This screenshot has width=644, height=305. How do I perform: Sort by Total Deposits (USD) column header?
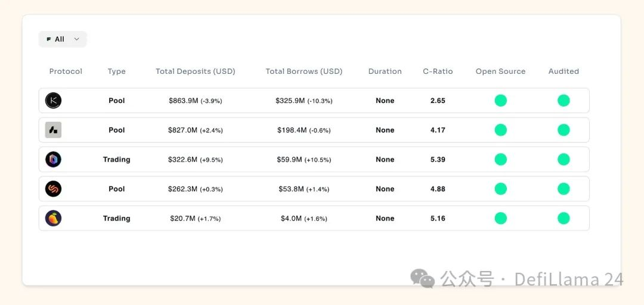click(x=196, y=71)
